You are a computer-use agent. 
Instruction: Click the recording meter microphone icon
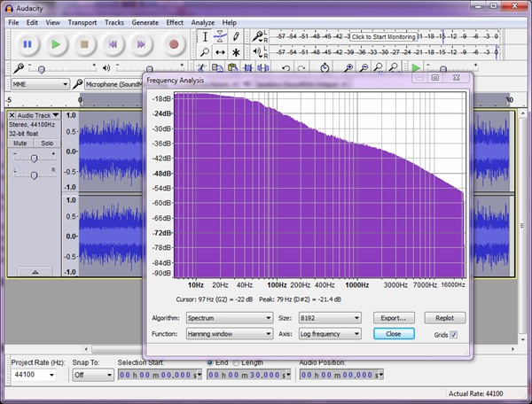coord(257,35)
